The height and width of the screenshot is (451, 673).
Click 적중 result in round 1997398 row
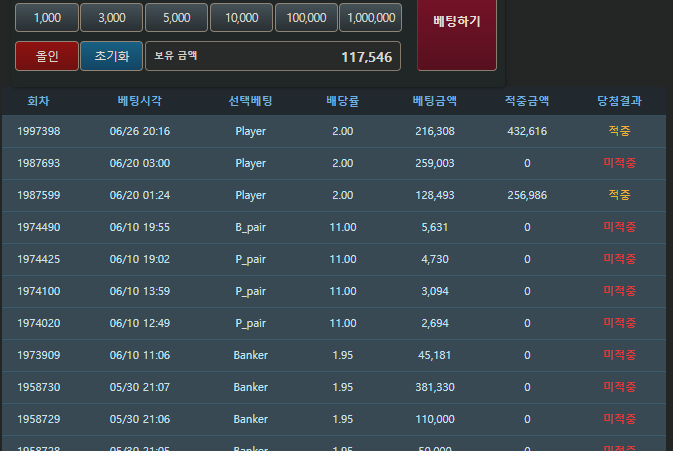pyautogui.click(x=619, y=131)
